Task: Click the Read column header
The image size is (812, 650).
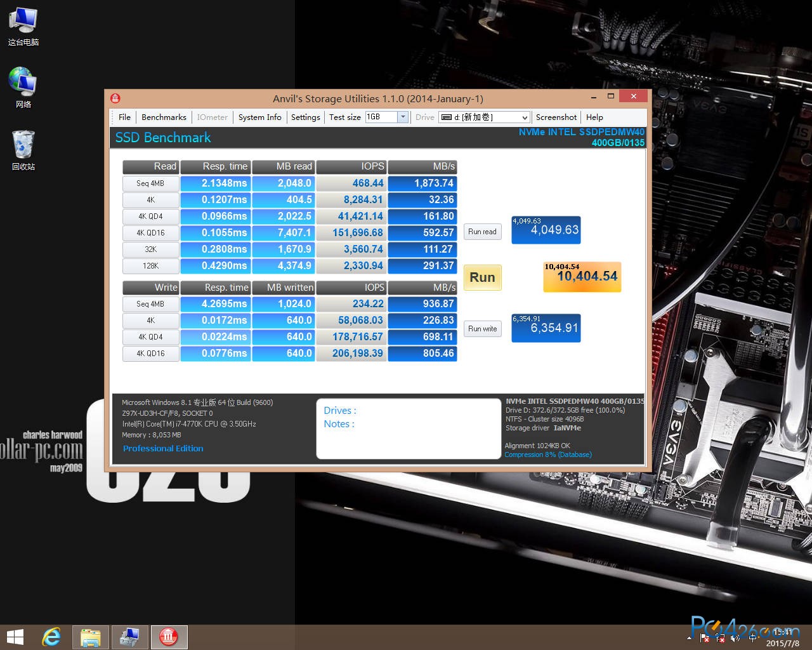Action: pyautogui.click(x=150, y=166)
